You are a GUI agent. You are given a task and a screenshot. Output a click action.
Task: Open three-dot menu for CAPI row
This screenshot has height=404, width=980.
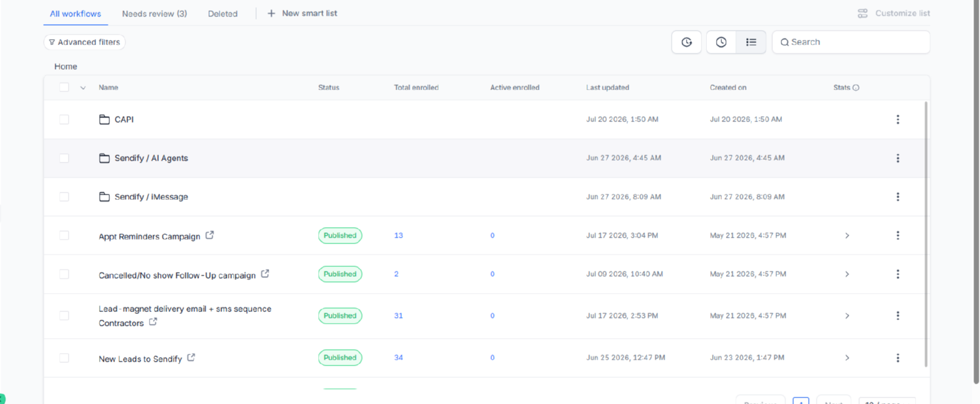pyautogui.click(x=898, y=119)
